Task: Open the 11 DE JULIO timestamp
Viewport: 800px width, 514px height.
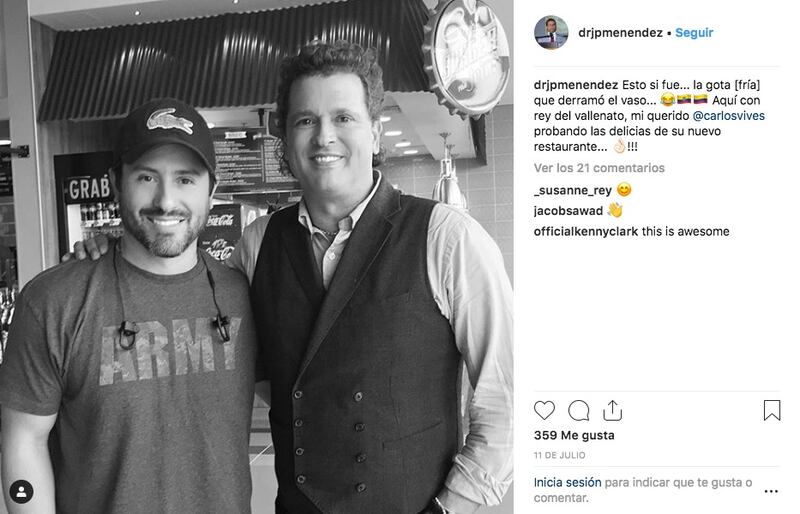Action: click(x=559, y=455)
